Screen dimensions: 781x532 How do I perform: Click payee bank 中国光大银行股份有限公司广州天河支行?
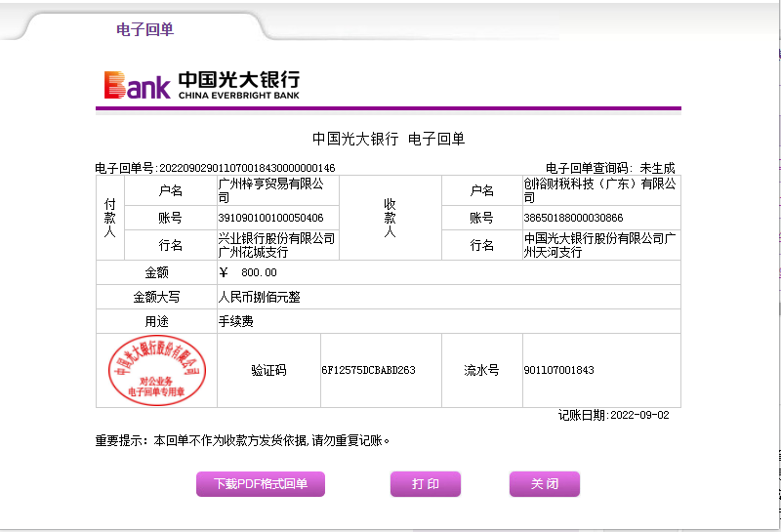(599, 245)
